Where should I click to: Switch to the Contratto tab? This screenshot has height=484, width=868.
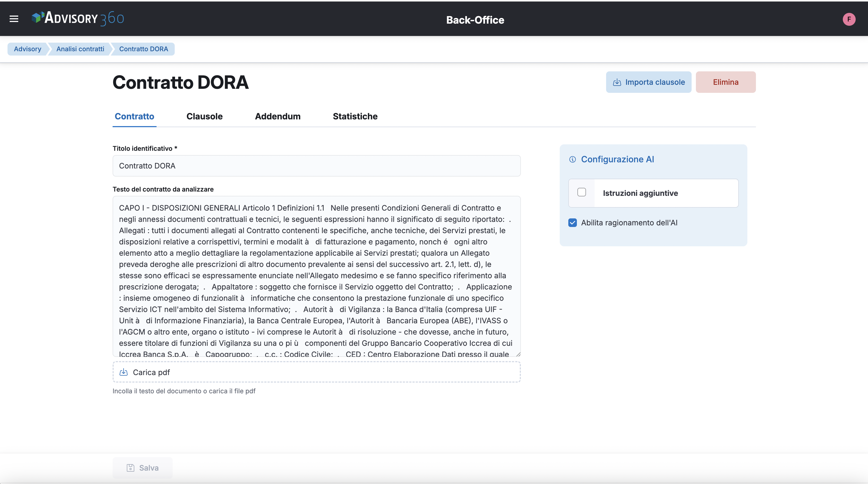tap(135, 116)
